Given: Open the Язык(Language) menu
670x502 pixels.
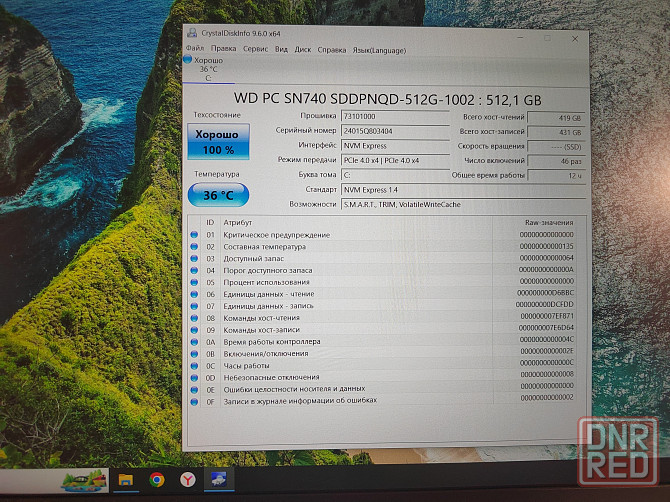Looking at the screenshot, I should click(x=379, y=50).
